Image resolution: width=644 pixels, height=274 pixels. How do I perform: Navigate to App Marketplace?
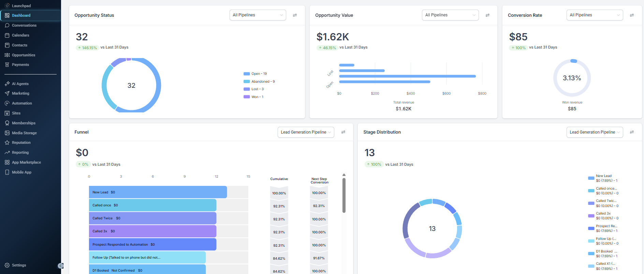(x=26, y=162)
